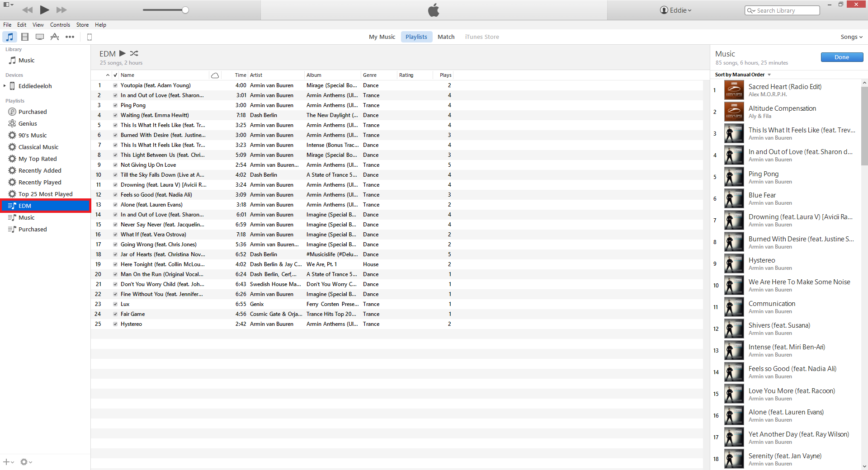The height and width of the screenshot is (470, 868).
Task: Uncheck the What If song checkbox
Action: tap(115, 235)
